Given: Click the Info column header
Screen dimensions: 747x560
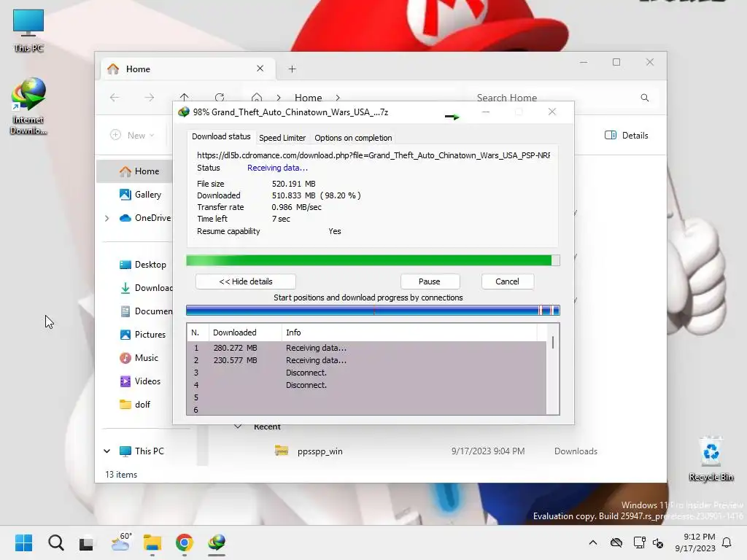Looking at the screenshot, I should point(409,332).
